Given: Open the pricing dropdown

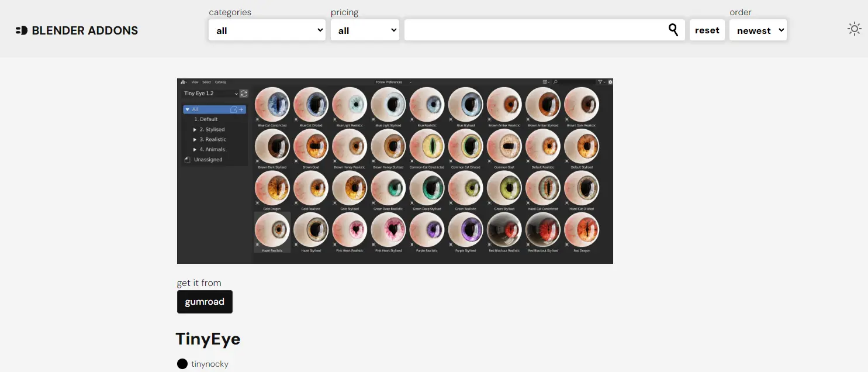Looking at the screenshot, I should point(365,30).
